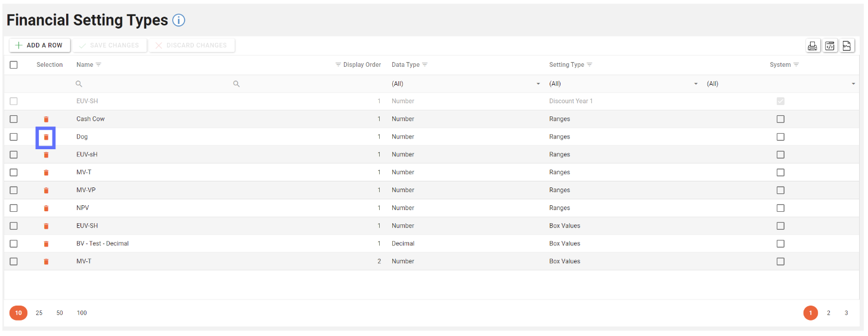Go to page 2 of the table
Image resolution: width=868 pixels, height=336 pixels.
point(828,313)
